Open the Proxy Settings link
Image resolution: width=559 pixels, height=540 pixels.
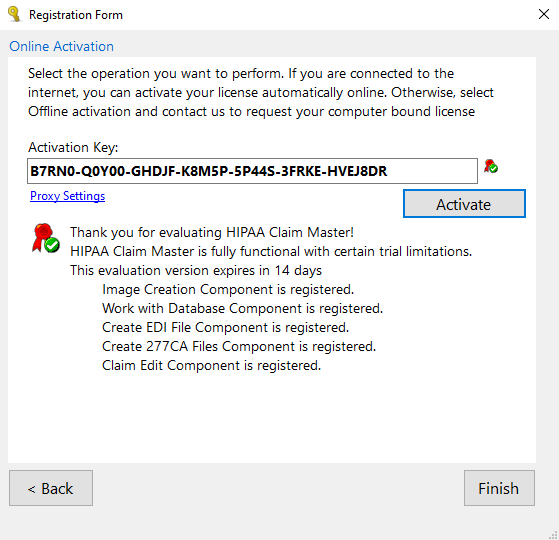pos(67,196)
